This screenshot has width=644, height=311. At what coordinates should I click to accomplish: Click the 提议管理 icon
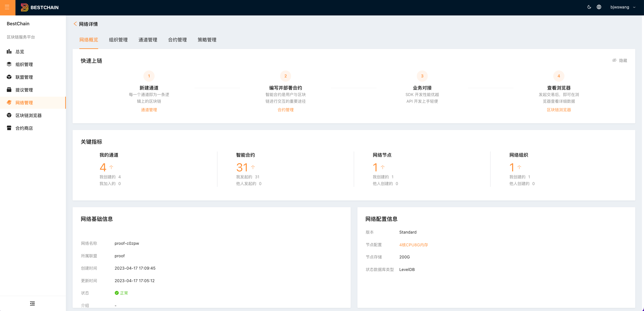pyautogui.click(x=9, y=89)
